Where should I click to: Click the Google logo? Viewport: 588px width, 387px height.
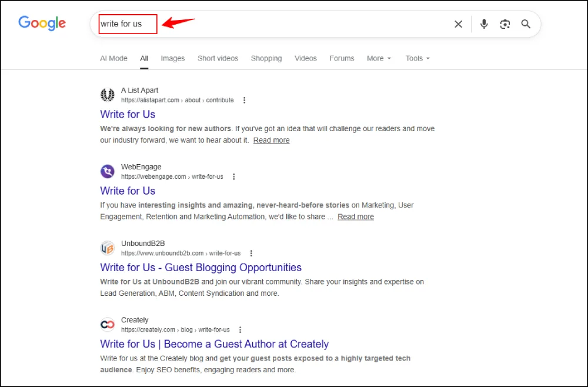click(x=42, y=23)
